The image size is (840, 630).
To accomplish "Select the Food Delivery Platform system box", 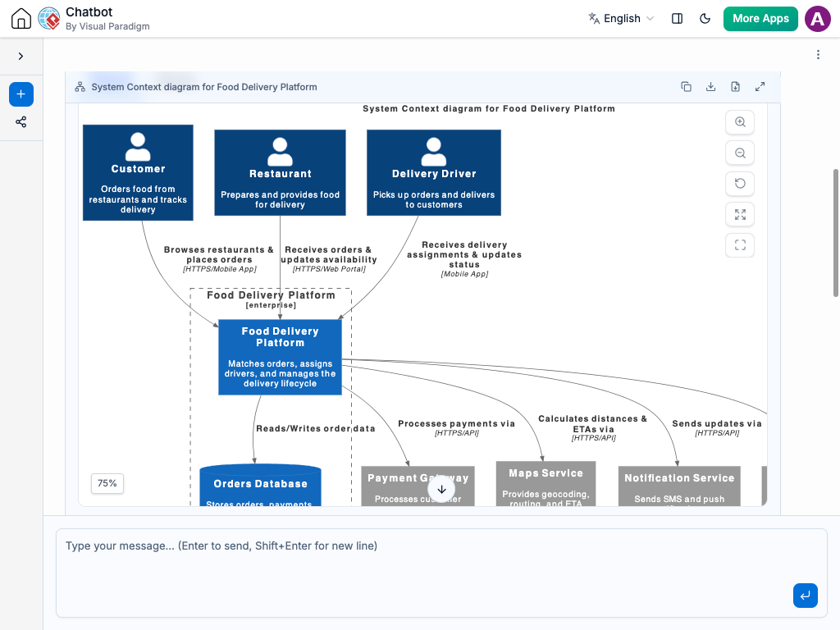I will point(280,358).
